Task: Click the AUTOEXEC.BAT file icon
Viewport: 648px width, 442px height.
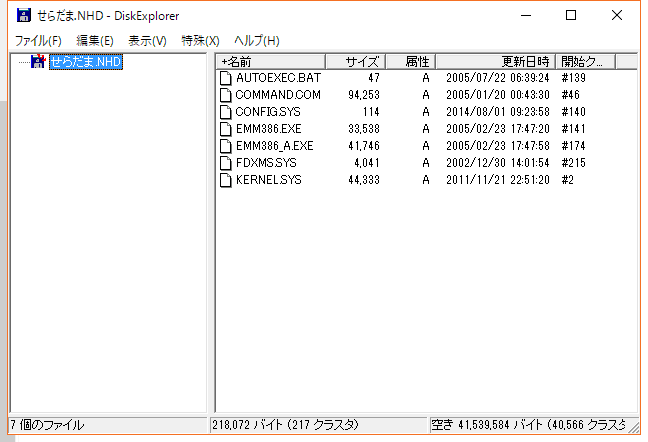Action: (226, 78)
